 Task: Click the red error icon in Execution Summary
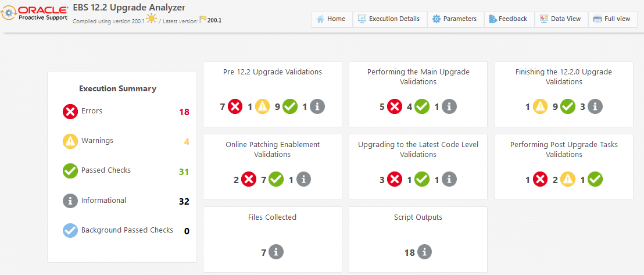point(70,111)
